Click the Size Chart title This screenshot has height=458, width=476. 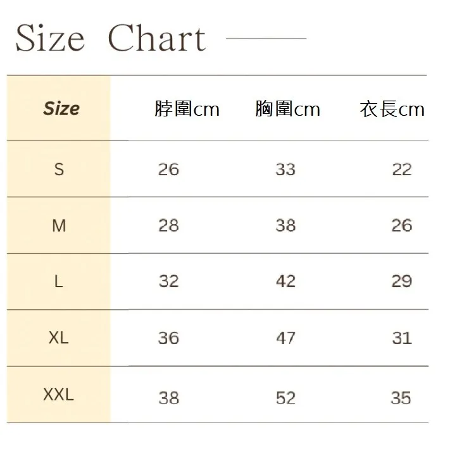pos(111,38)
